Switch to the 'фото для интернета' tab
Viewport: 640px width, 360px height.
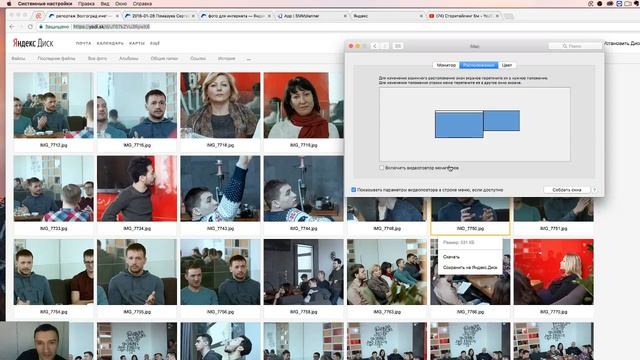point(236,16)
